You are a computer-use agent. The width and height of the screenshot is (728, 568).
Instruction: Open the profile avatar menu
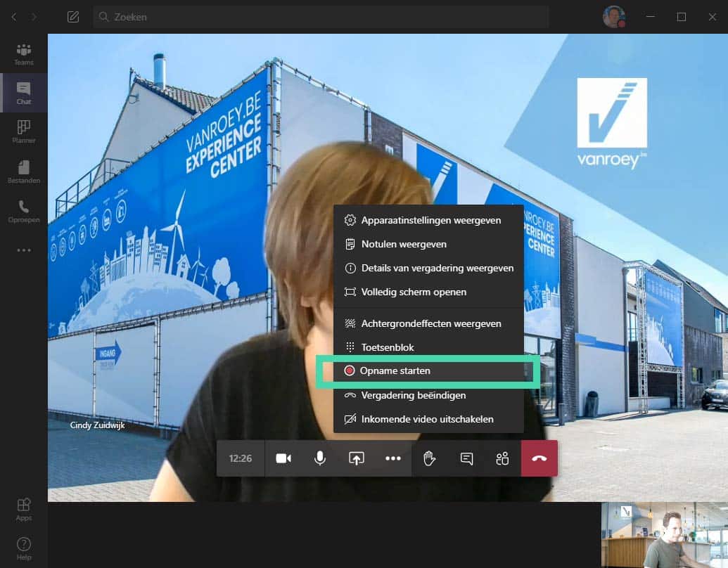614,17
